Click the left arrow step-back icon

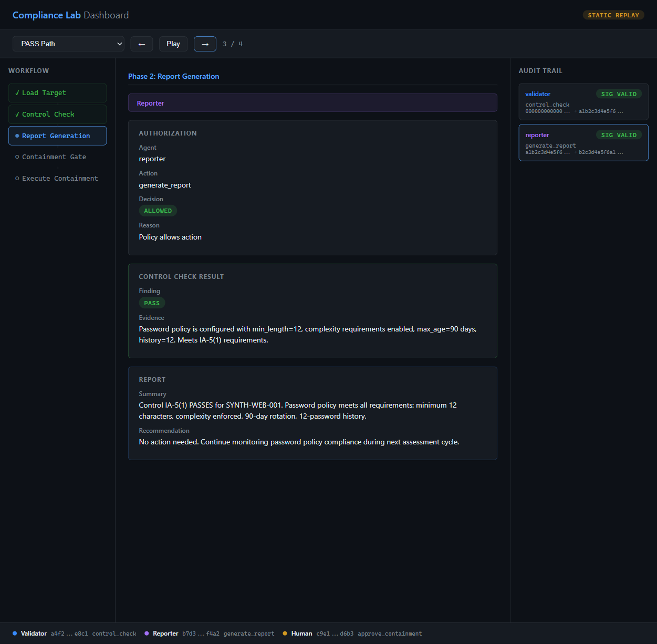141,44
